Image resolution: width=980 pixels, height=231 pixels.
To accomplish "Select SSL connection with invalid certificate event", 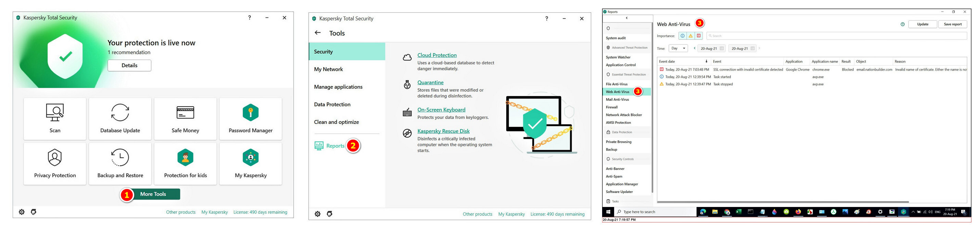I will point(812,69).
